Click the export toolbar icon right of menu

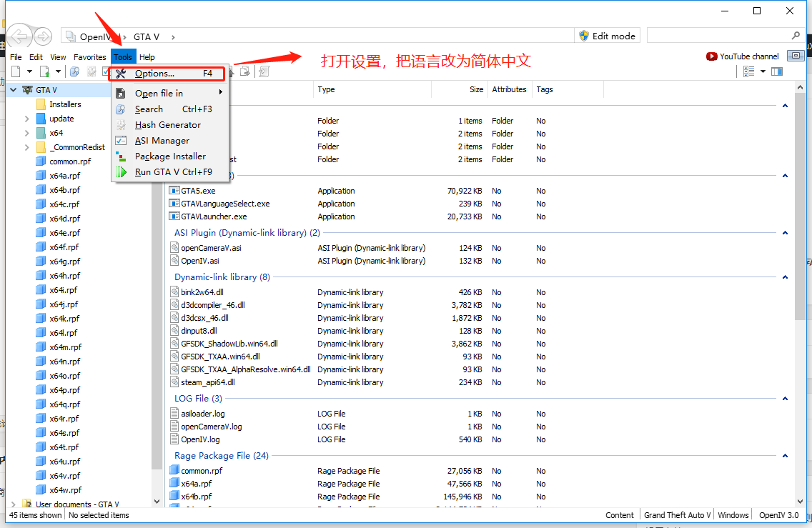(x=245, y=71)
